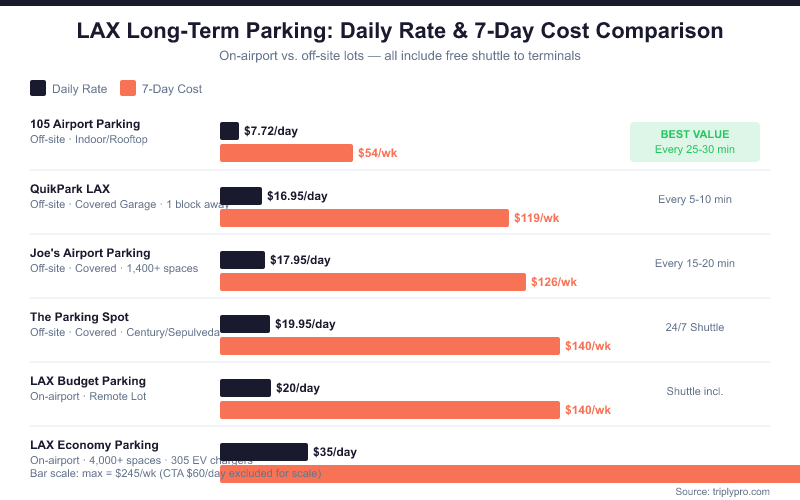Click the Every 5-10 min shuttle label
Viewport: 800px width, 500px height.
(x=695, y=199)
